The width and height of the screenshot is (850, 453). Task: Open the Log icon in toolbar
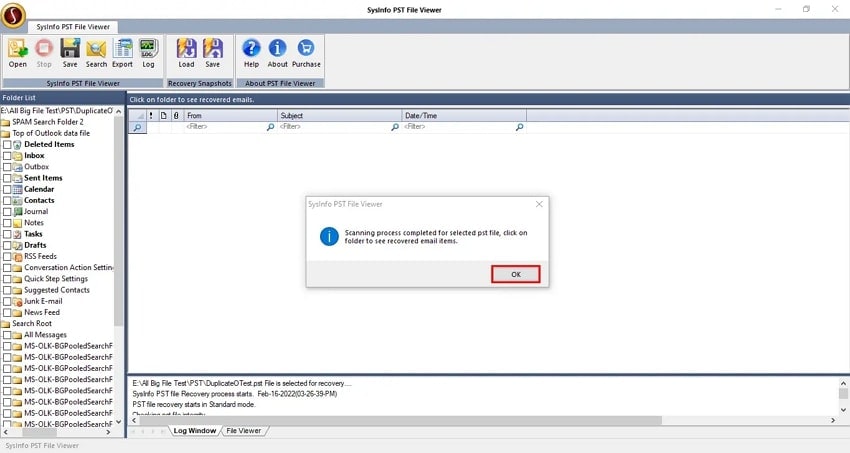pos(148,49)
